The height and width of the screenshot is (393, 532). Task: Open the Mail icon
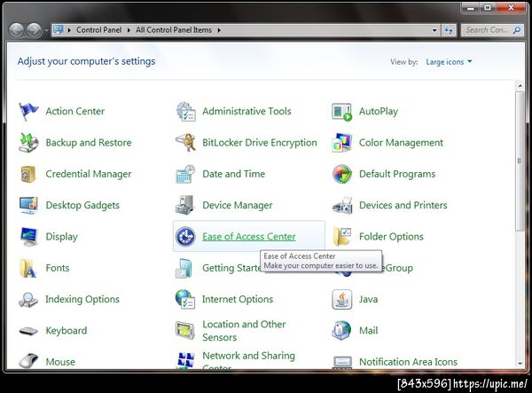click(341, 331)
